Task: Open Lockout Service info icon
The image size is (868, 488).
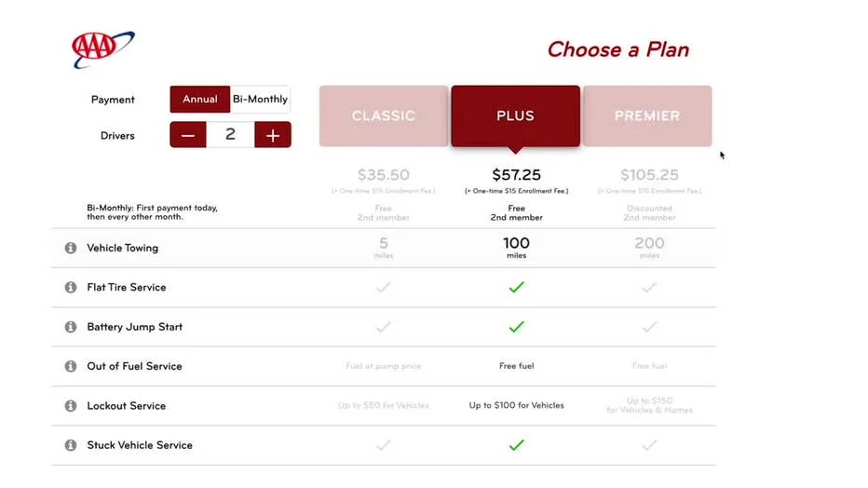Action: [71, 406]
